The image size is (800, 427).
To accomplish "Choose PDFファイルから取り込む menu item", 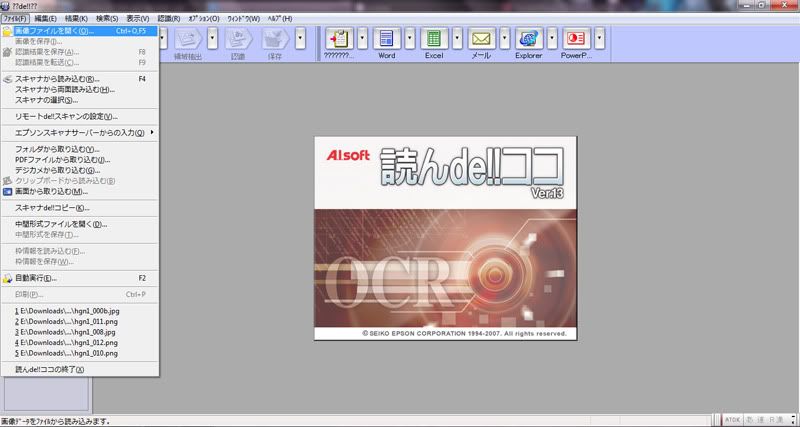I will pos(80,160).
